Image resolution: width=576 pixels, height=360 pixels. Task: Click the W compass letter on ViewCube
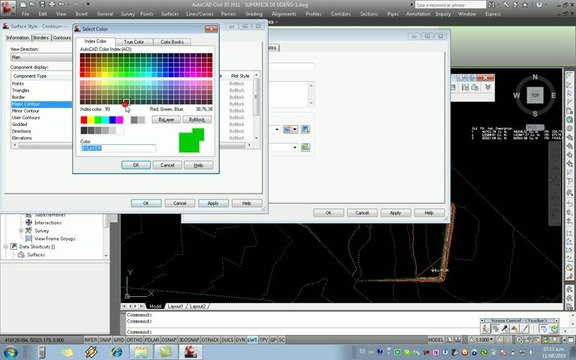coord(516,96)
